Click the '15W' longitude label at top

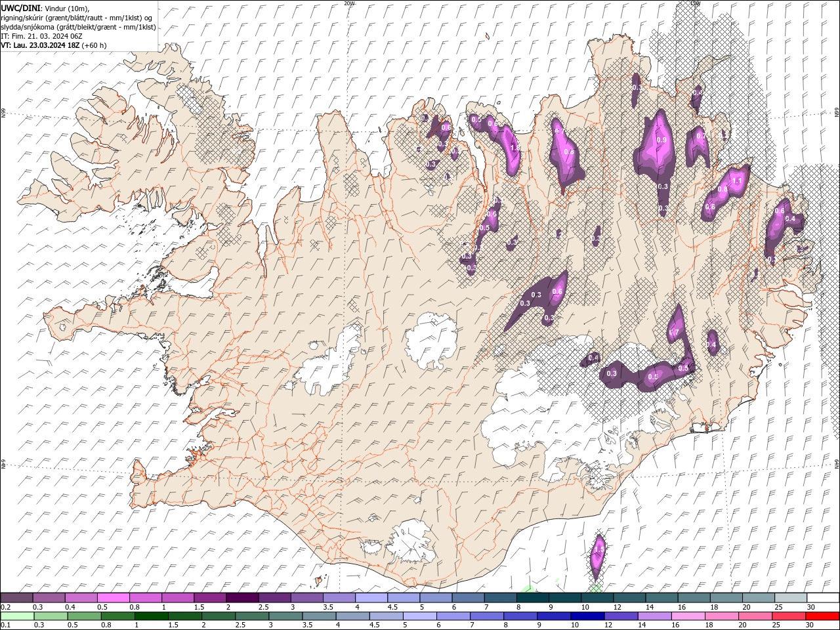[x=695, y=3]
